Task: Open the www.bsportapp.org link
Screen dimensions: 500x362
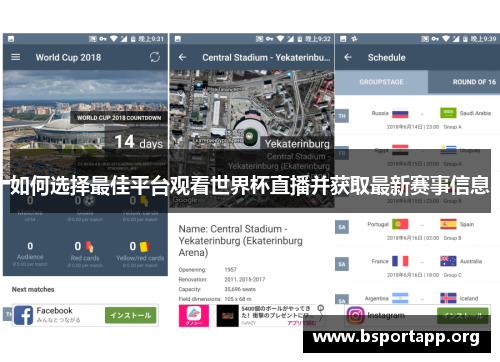Action: click(x=396, y=337)
